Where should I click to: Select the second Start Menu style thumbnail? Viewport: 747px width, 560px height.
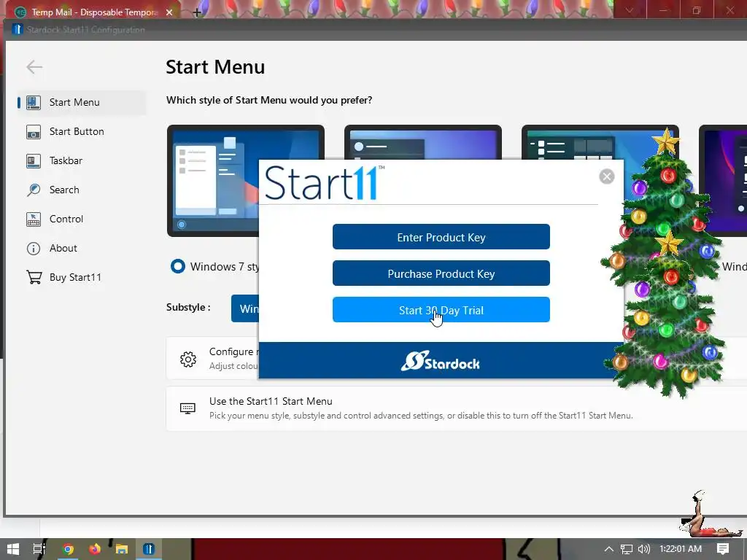[423, 142]
